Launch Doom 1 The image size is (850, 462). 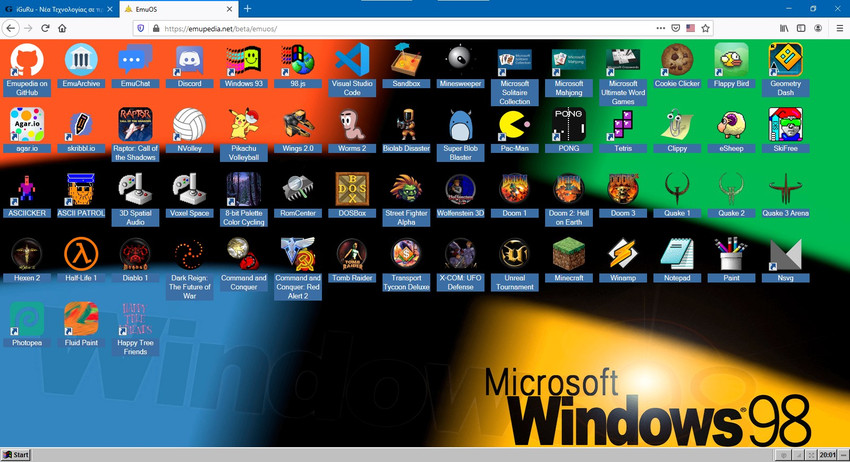coord(514,189)
